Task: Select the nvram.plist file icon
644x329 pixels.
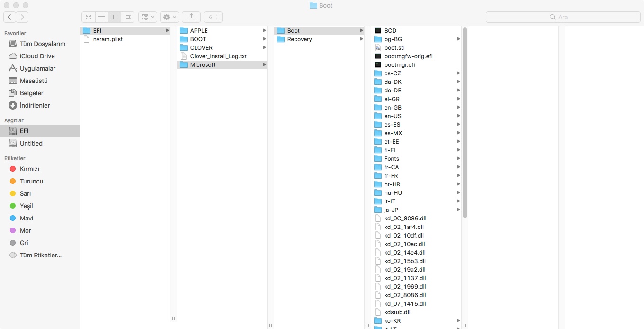Action: [87, 39]
